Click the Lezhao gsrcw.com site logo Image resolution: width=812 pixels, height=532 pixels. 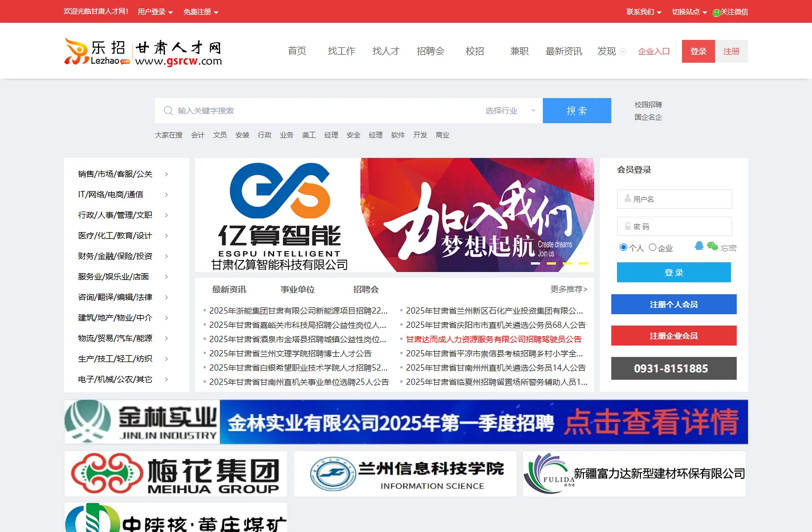pos(143,52)
